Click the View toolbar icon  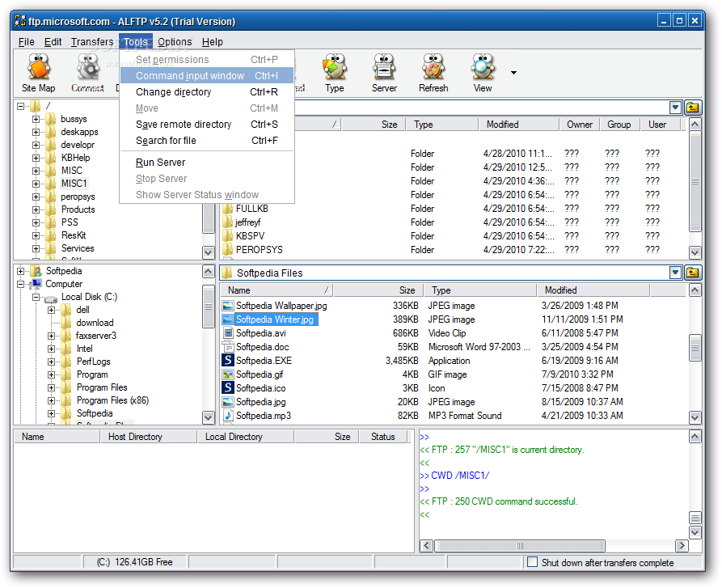click(x=483, y=74)
